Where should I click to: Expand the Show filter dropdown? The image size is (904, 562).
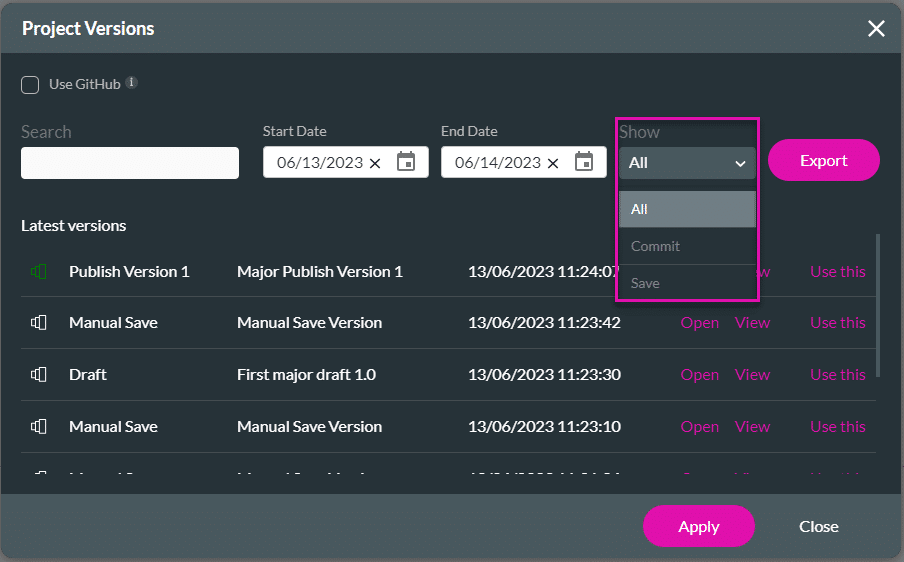point(687,163)
